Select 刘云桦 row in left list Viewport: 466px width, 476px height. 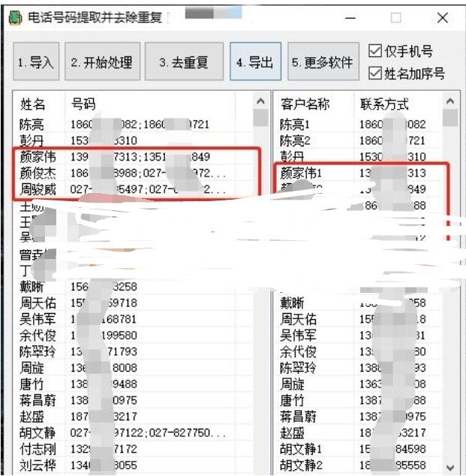38,465
